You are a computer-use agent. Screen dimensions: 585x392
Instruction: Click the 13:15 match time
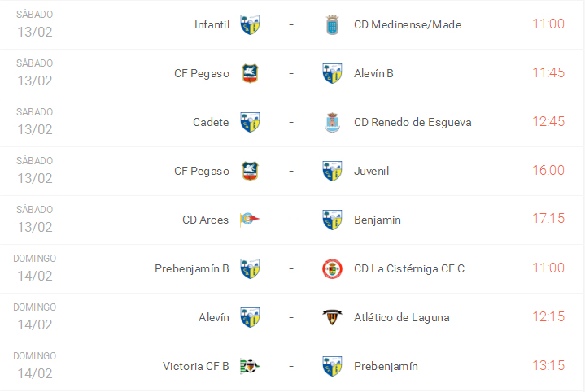pyautogui.click(x=548, y=365)
